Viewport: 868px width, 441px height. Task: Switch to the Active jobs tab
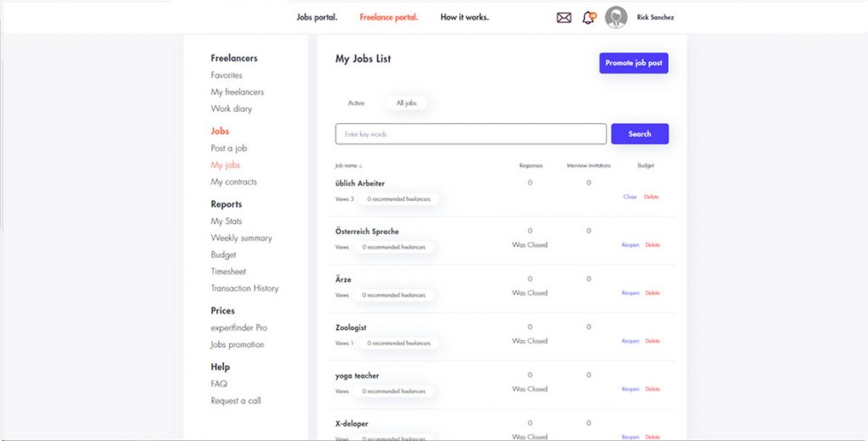click(356, 103)
